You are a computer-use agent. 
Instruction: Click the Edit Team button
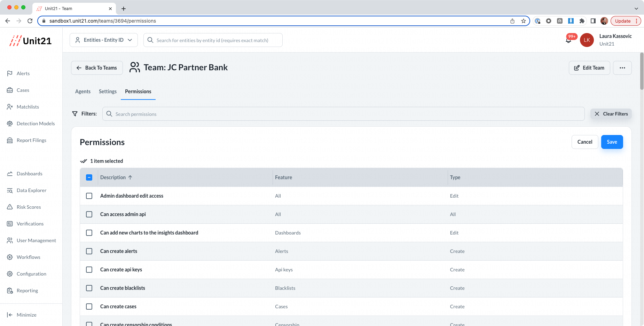point(589,68)
